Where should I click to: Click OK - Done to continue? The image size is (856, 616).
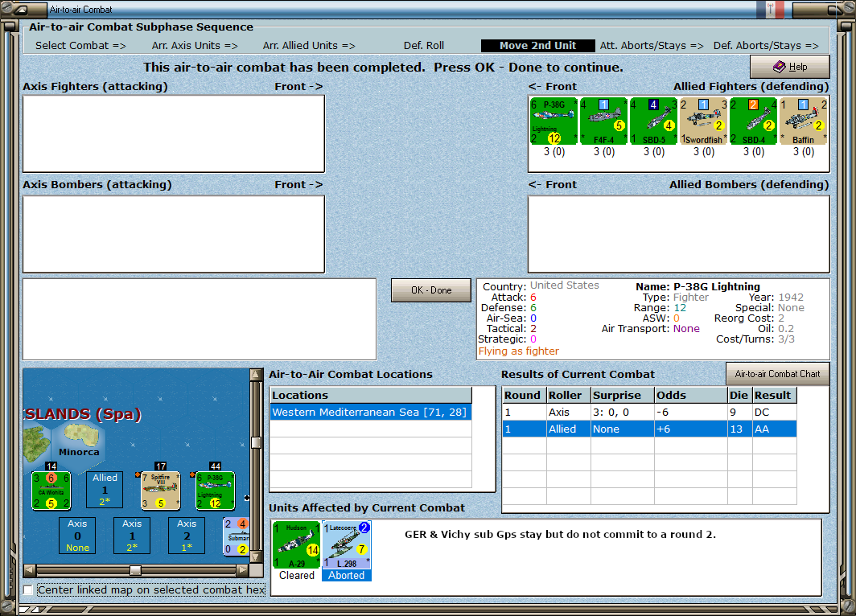tap(430, 290)
